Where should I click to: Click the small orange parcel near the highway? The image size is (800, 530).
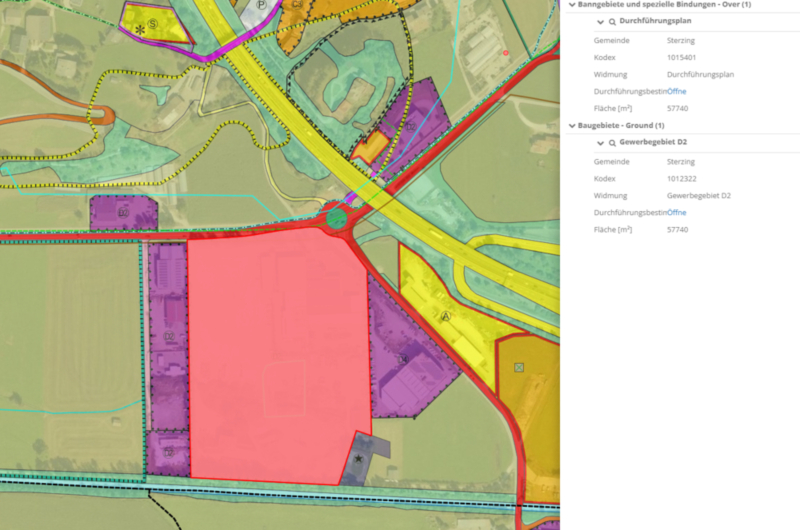point(371,149)
